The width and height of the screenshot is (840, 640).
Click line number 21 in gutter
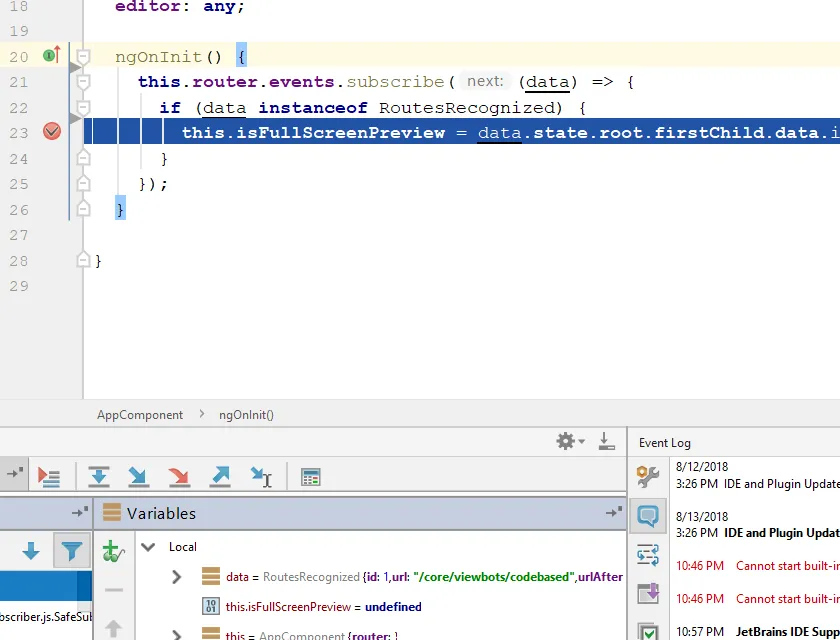point(19,82)
